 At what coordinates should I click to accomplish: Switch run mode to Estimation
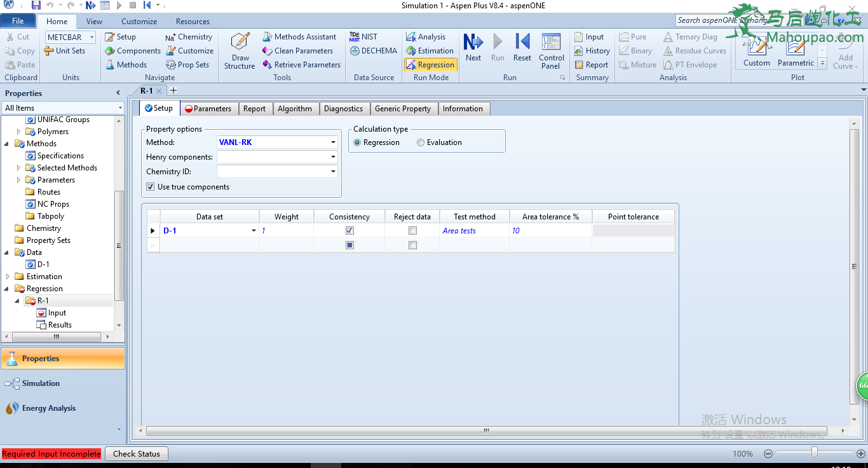click(x=430, y=51)
